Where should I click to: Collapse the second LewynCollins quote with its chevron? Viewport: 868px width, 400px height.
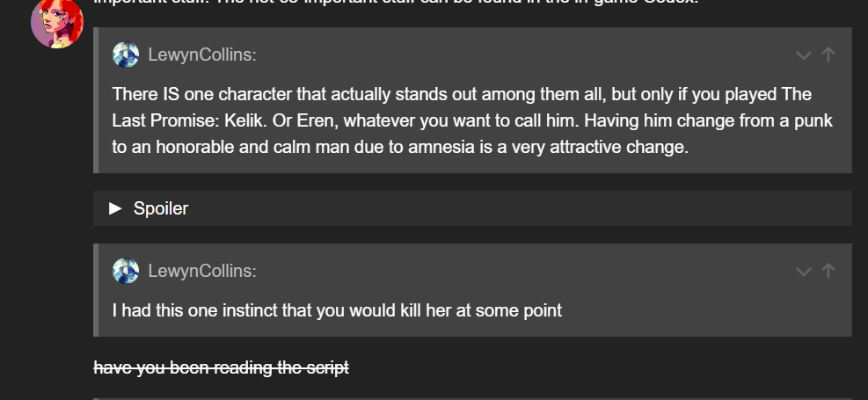[x=803, y=271]
